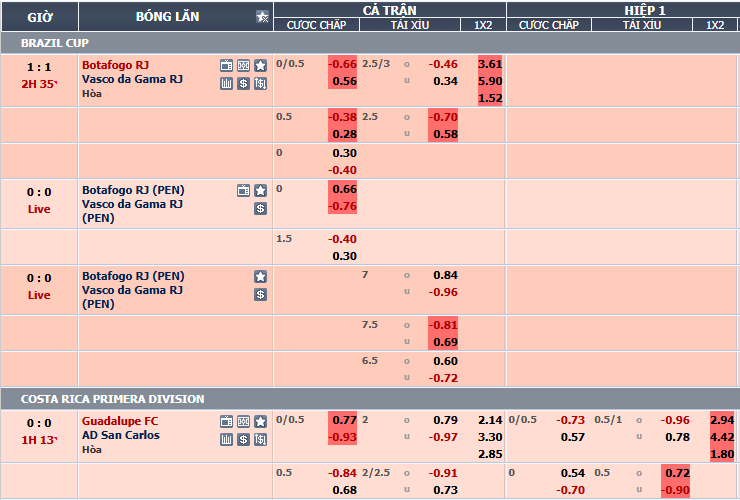
Task: Click the HIỆP 1 column group header
Action: coord(645,10)
